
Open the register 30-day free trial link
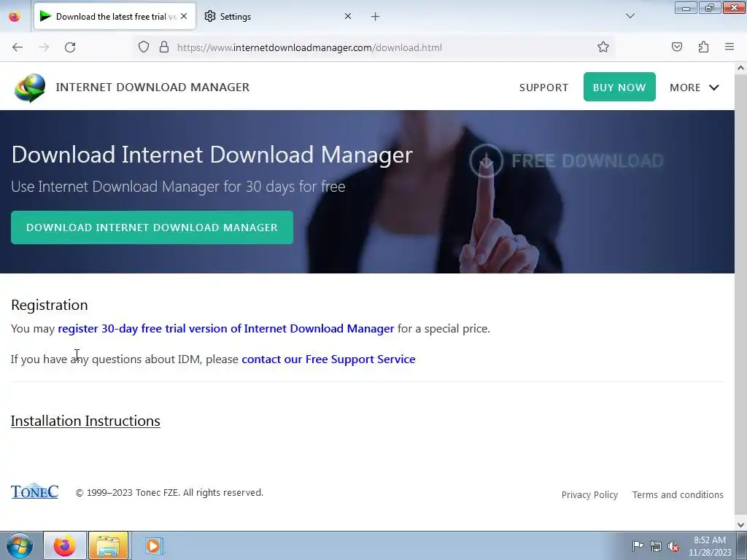click(226, 329)
